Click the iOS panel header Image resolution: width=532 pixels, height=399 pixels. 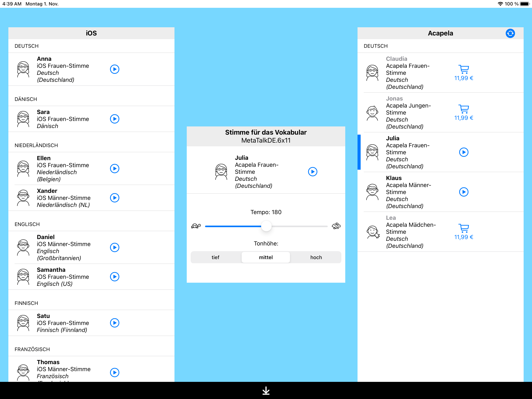91,33
